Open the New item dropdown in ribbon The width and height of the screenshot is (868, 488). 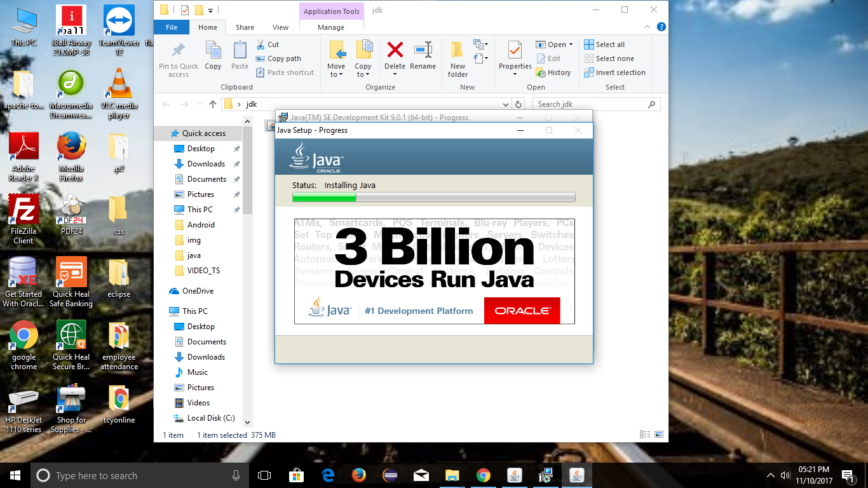480,44
